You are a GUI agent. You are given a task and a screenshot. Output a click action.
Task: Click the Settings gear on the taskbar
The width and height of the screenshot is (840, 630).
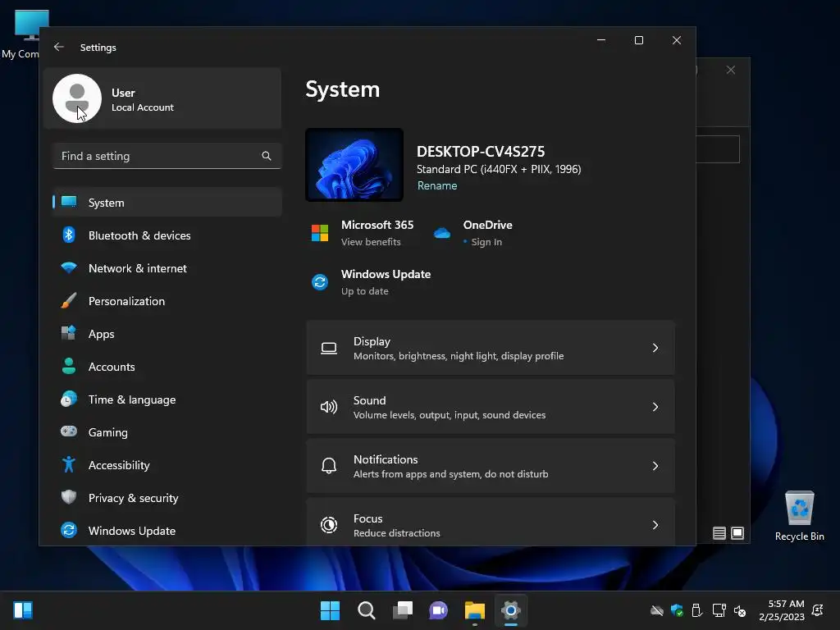[510, 610]
